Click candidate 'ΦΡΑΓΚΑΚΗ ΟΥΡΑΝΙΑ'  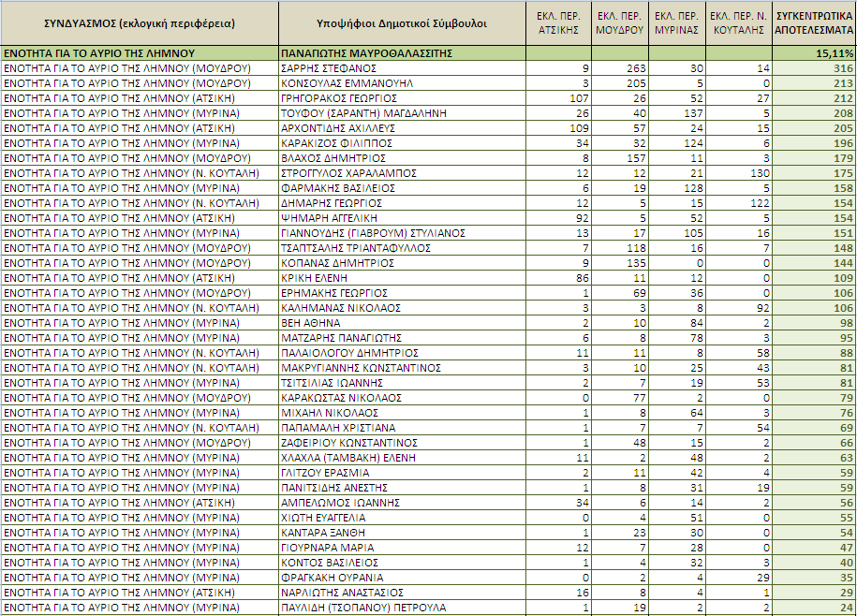[332, 578]
